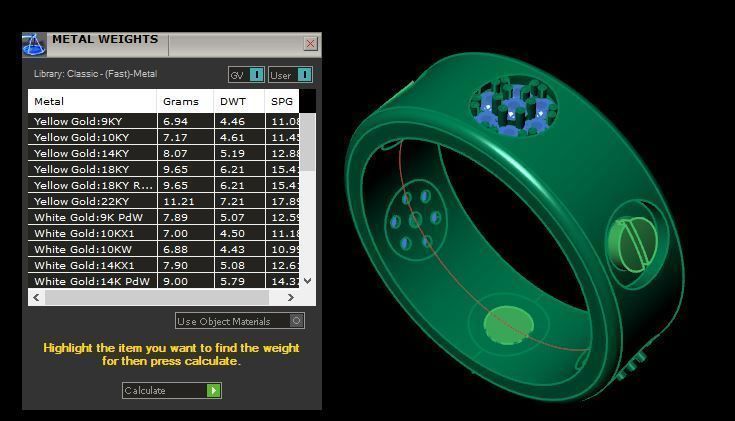Screen dimensions: 735x421
Task: Select the Yellow Gold:14KY row
Action: pyautogui.click(x=164, y=153)
